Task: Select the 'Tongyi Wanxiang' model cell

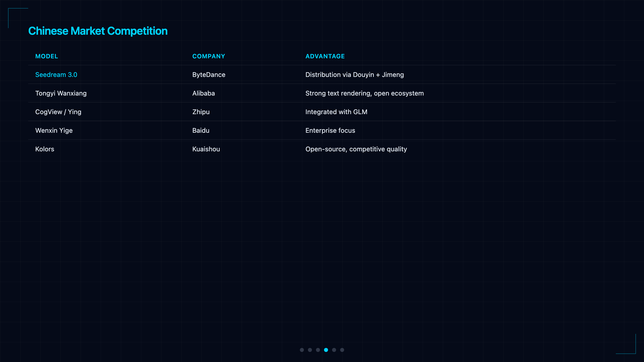Action: coord(61,94)
